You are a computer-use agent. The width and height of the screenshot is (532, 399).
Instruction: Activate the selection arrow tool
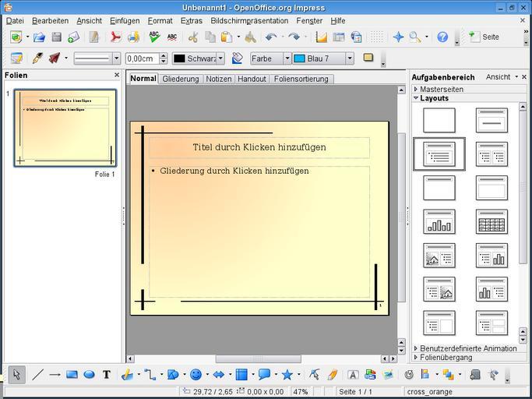[x=18, y=375]
